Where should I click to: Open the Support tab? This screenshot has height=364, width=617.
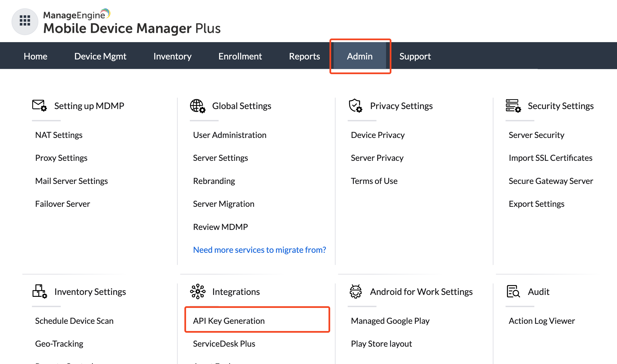coord(415,56)
